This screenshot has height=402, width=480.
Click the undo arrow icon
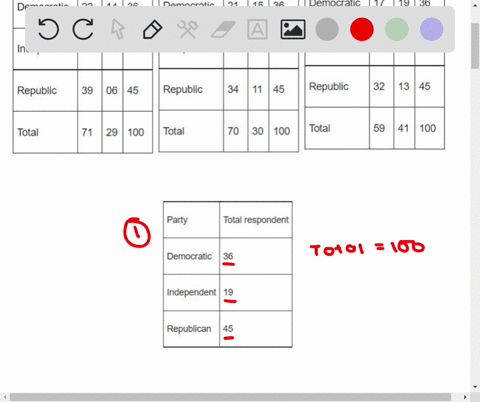click(48, 29)
